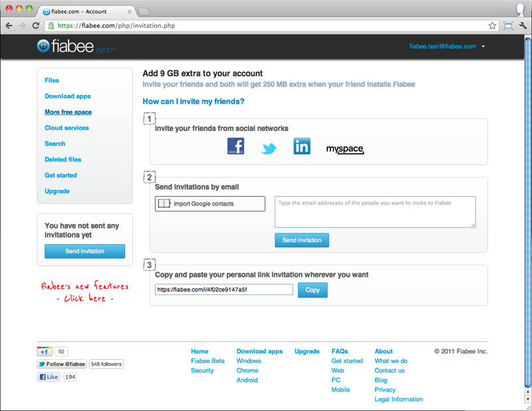Invite friends via the Facebook icon

[235, 146]
